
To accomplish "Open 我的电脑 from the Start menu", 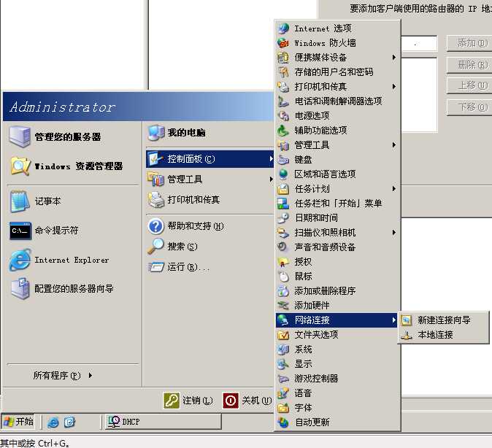I will 209,133.
